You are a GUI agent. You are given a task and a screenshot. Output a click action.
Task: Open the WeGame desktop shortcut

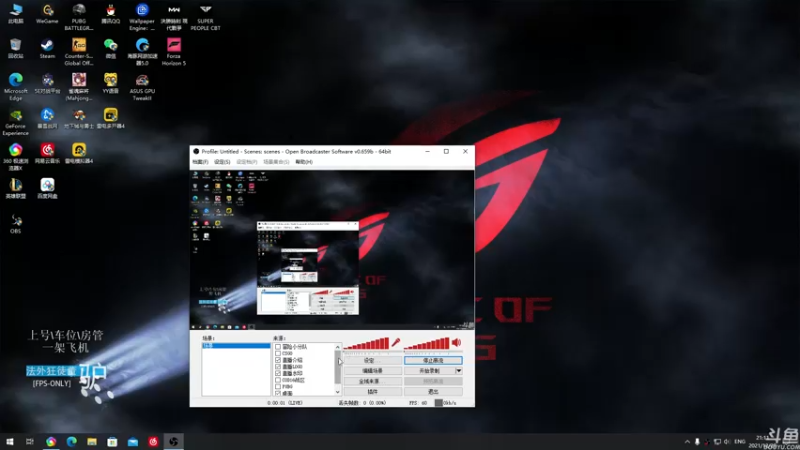click(x=47, y=14)
